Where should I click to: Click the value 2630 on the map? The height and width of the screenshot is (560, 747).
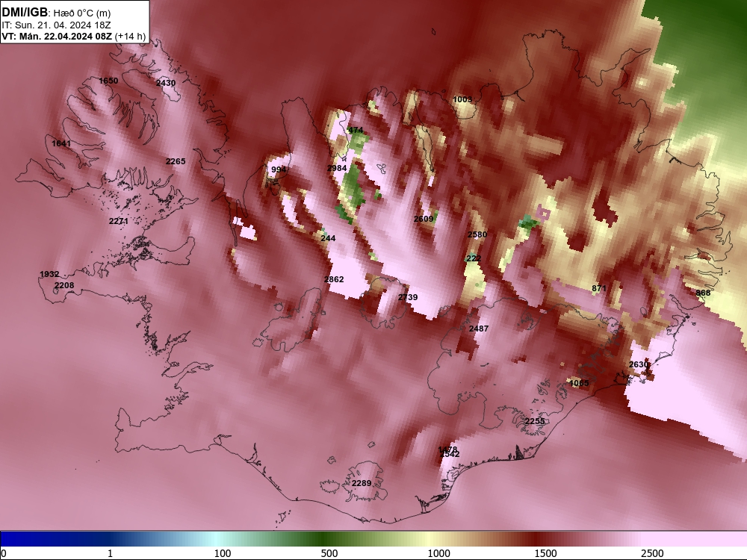pos(639,364)
